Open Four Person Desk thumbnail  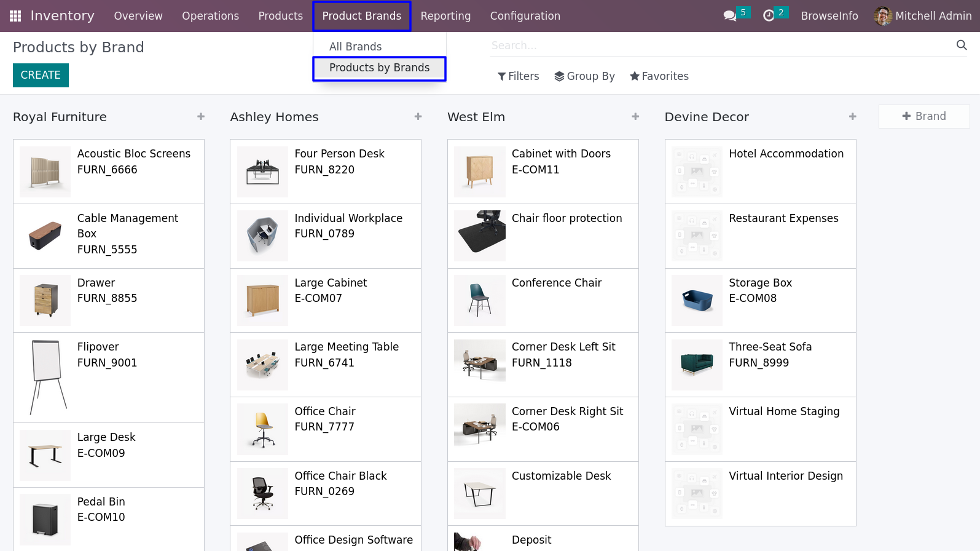[x=262, y=172]
